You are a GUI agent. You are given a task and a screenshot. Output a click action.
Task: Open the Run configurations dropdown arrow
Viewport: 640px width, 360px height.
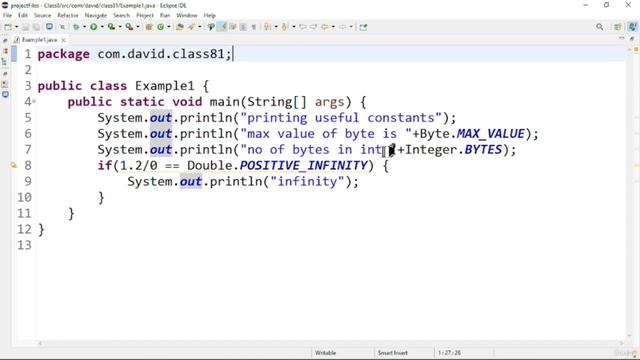[x=102, y=27]
